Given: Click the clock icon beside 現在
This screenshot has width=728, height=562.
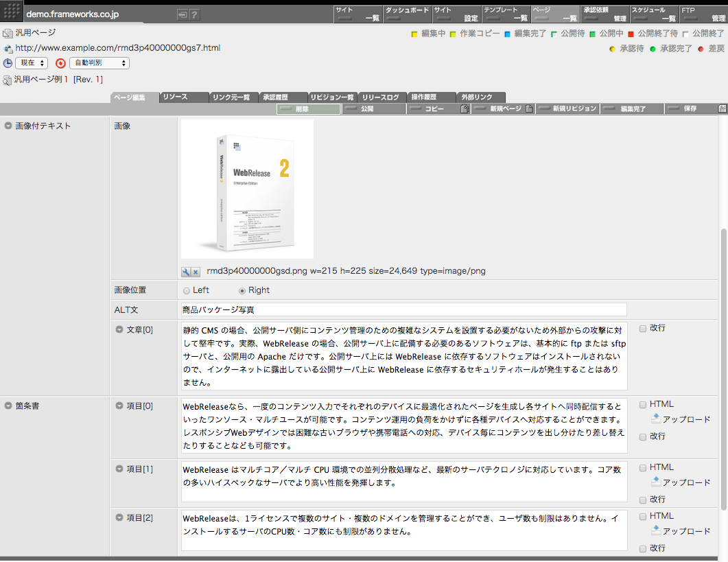Looking at the screenshot, I should [8, 63].
